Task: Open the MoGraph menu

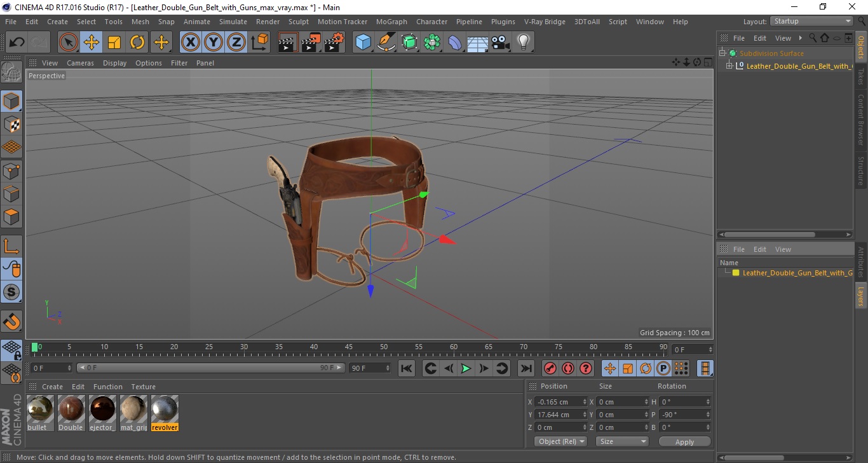Action: pos(391,22)
